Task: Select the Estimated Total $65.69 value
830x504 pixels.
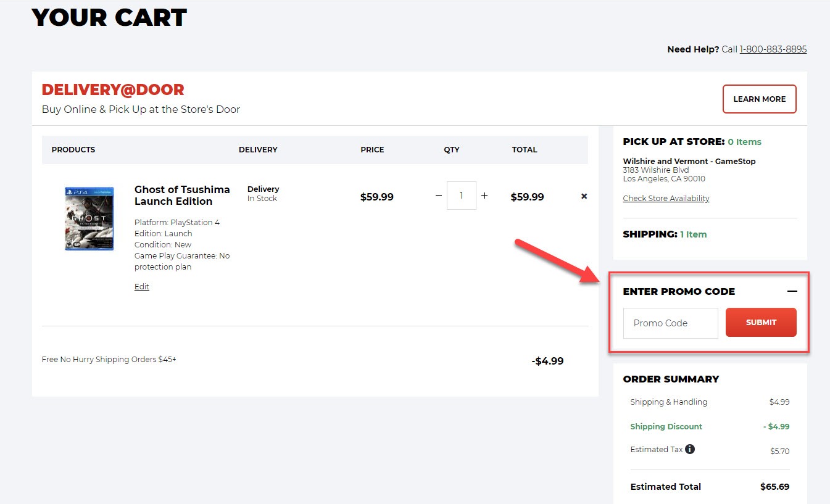Action: (774, 487)
